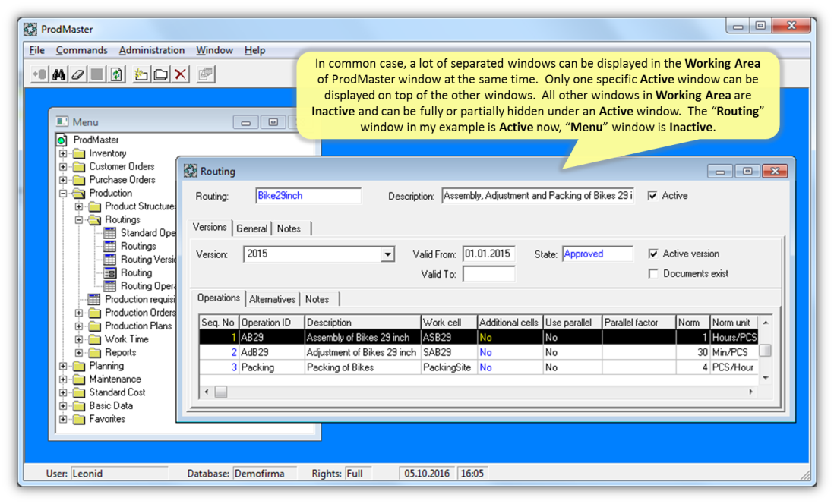
Task: Uncheck the Active checkbox beside Description
Action: click(x=652, y=196)
